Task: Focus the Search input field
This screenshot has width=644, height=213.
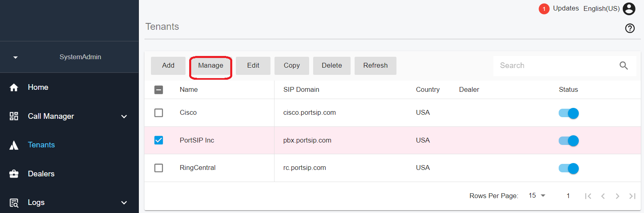Action: [x=555, y=66]
